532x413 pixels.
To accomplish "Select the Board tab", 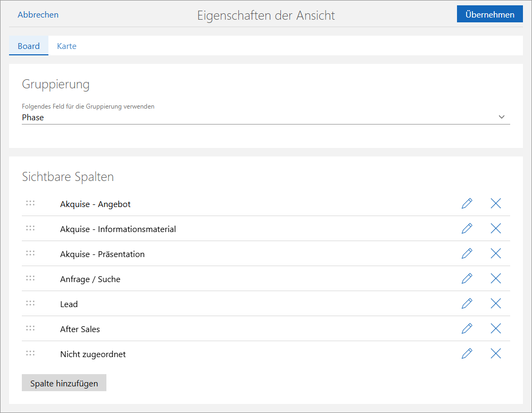I will [x=29, y=46].
